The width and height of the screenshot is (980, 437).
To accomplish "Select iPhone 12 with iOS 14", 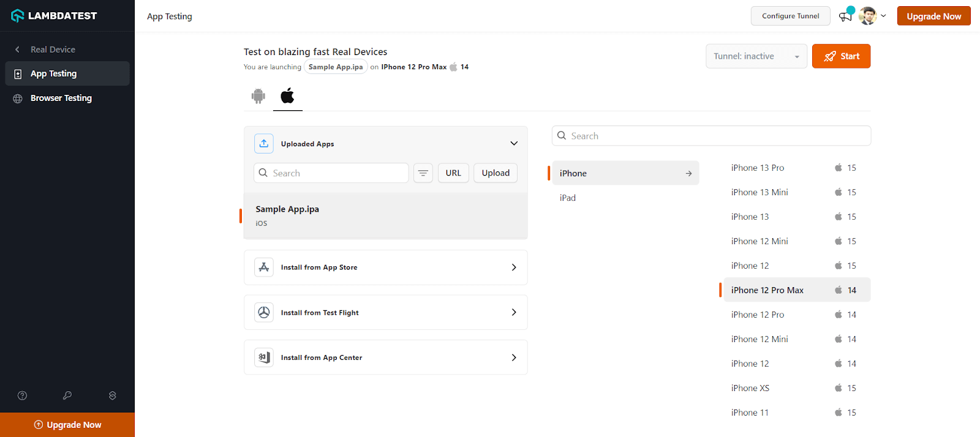I will click(797, 364).
